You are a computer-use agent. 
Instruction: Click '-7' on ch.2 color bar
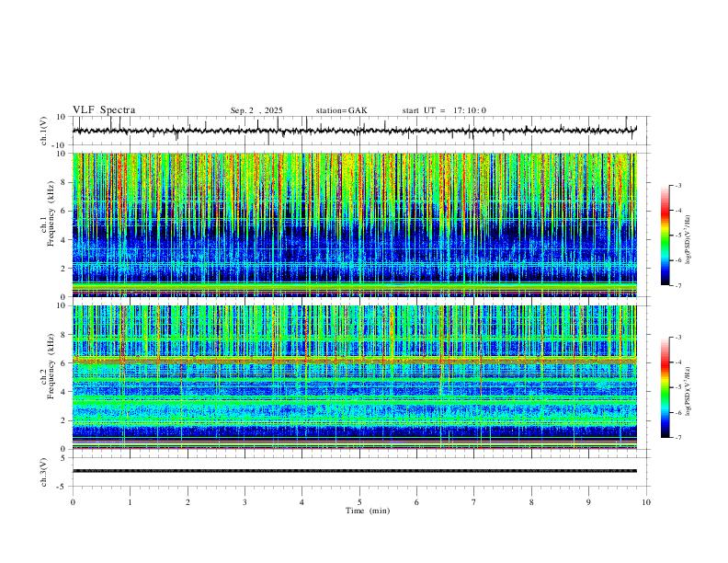(x=678, y=438)
